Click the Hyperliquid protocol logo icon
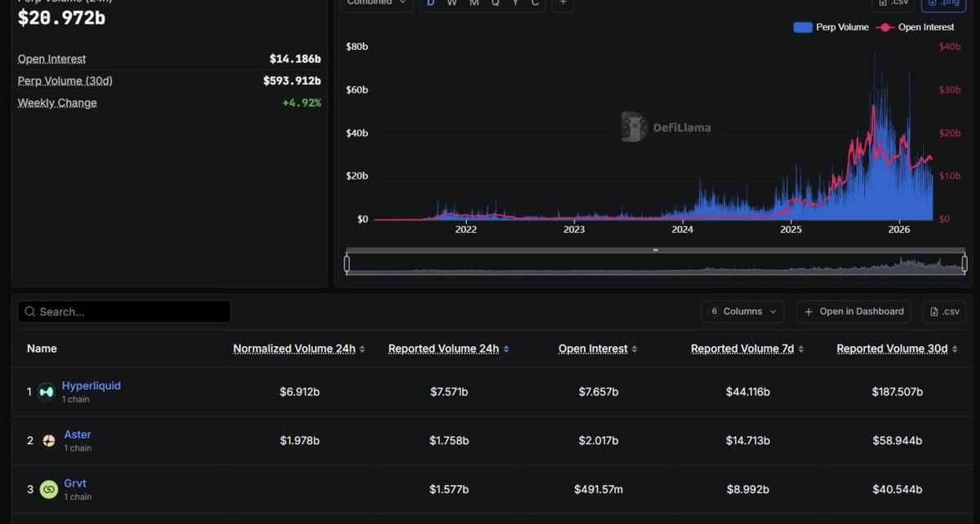 tap(47, 392)
